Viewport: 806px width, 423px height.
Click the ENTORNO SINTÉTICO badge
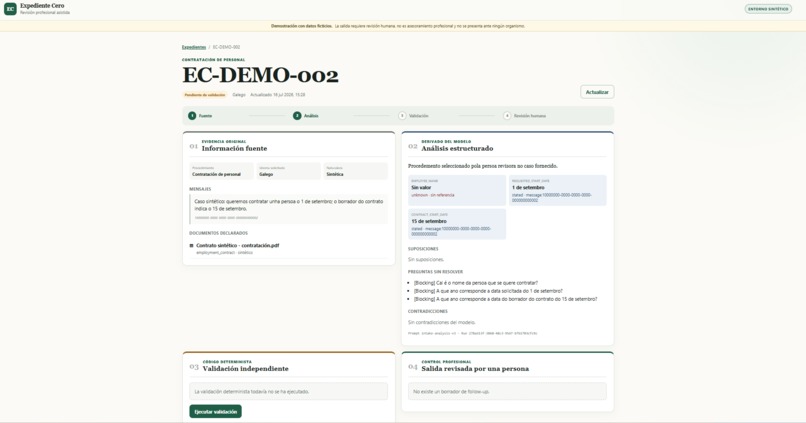click(768, 9)
